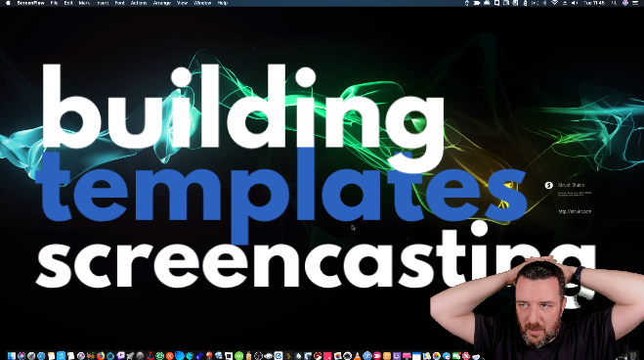Open the Help menu
The width and height of the screenshot is (644, 360).
pos(222,3)
